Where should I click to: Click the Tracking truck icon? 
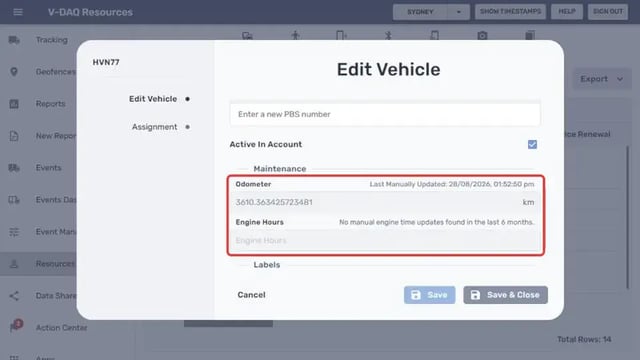coord(14,40)
